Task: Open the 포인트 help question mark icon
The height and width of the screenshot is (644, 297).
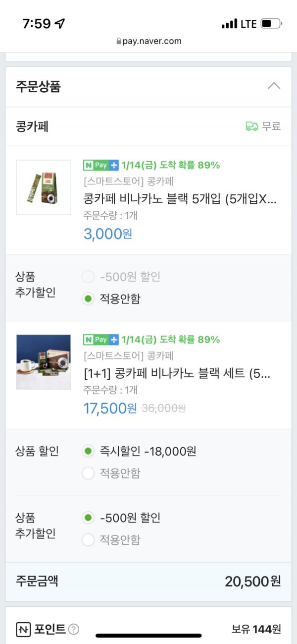Action: (73, 630)
